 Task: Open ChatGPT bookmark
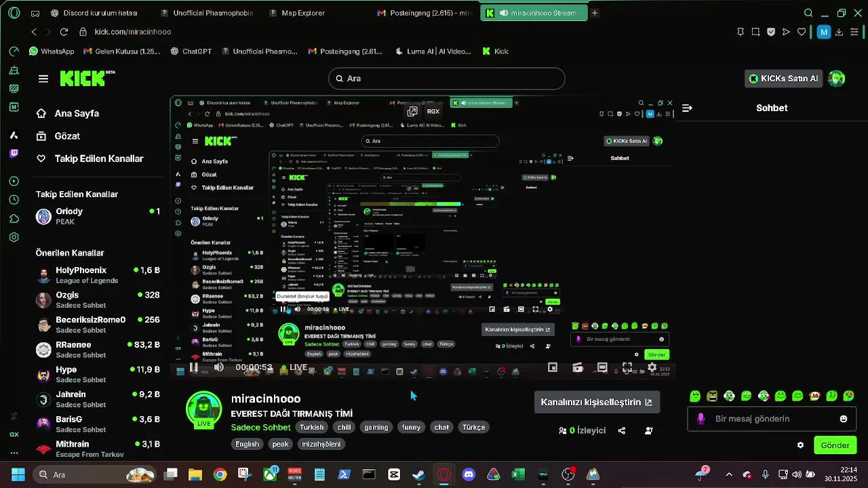coord(191,52)
